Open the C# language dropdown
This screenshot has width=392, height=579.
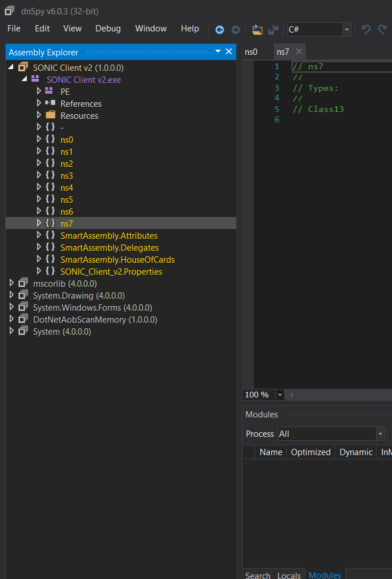click(346, 30)
